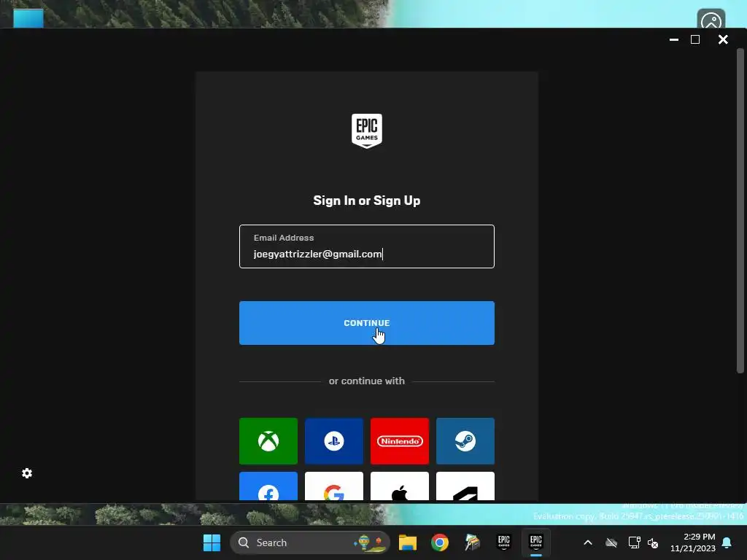
Task: Select the blue desktop item at top left
Action: tap(28, 18)
